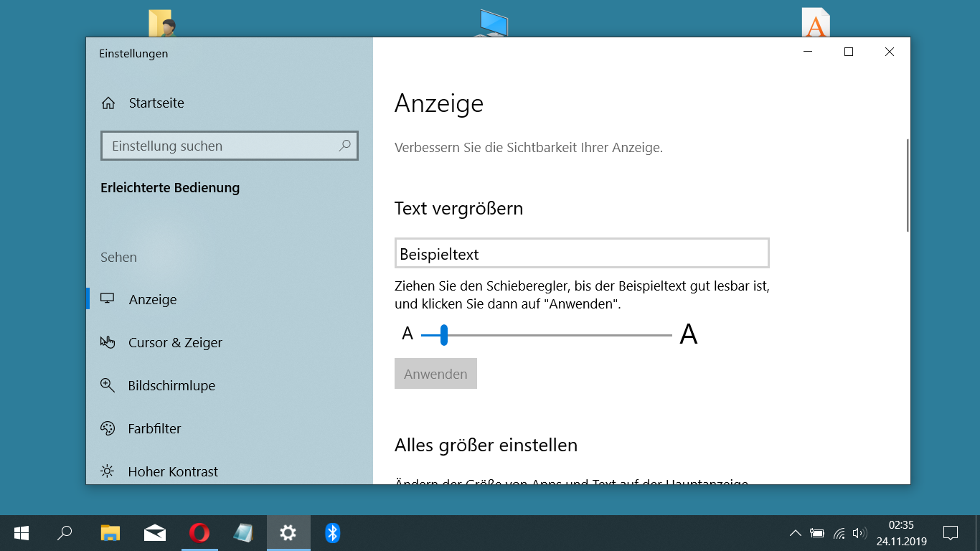This screenshot has height=551, width=980.
Task: Open the Windows Start menu
Action: coord(21,533)
